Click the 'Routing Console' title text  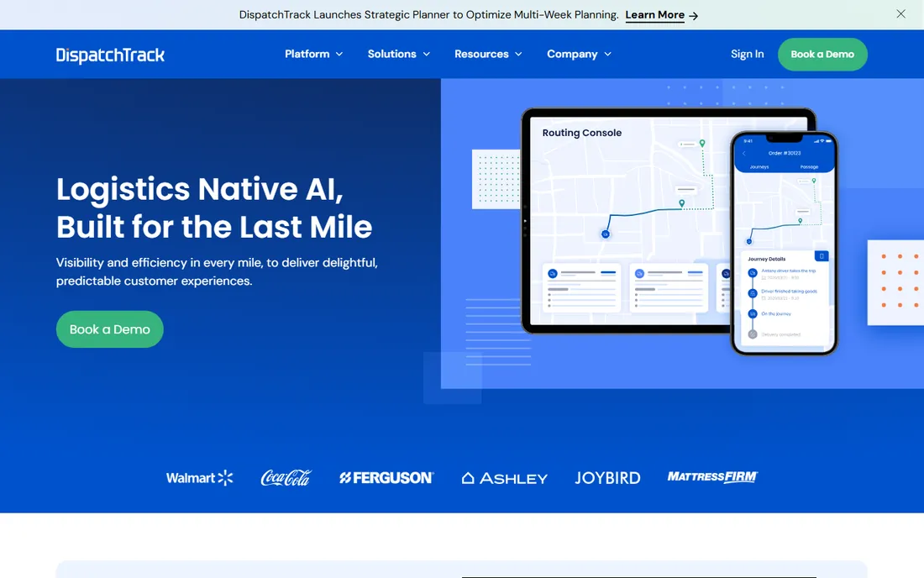[581, 133]
